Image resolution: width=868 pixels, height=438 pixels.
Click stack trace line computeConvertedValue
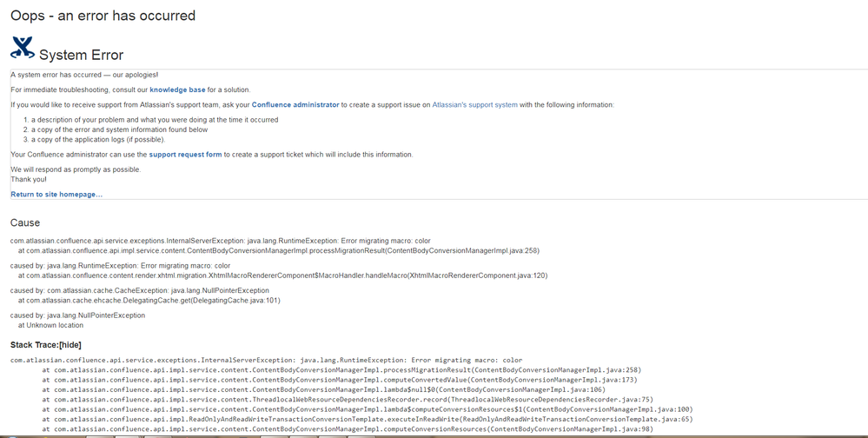click(340, 380)
